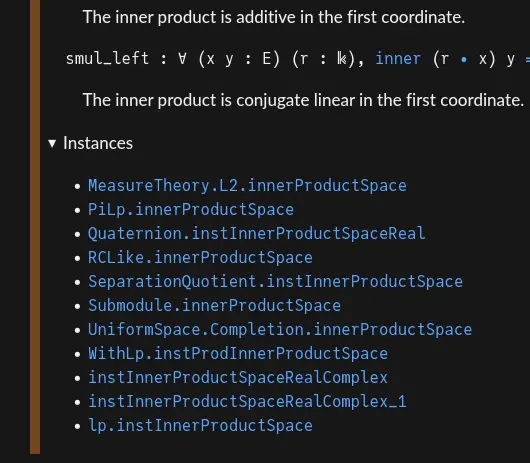Click the Instances summary label
Viewport: 530px width, 463px height.
coord(98,143)
